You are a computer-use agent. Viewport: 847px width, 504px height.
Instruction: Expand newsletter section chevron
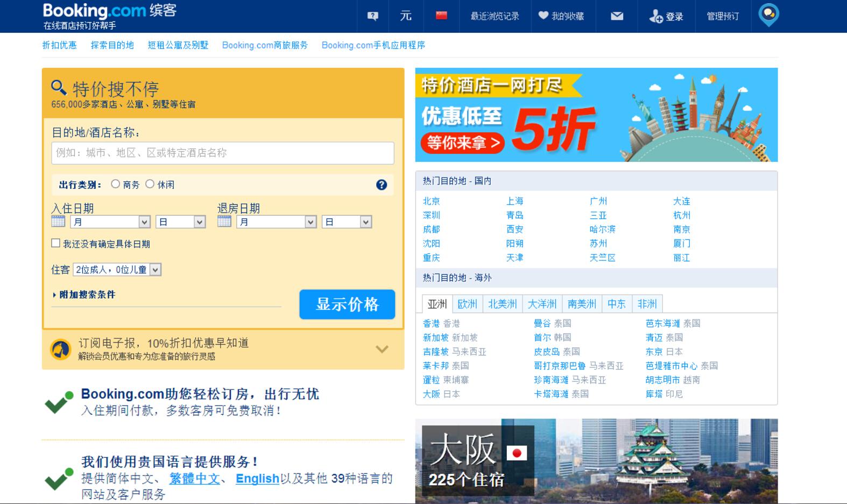pos(382,349)
